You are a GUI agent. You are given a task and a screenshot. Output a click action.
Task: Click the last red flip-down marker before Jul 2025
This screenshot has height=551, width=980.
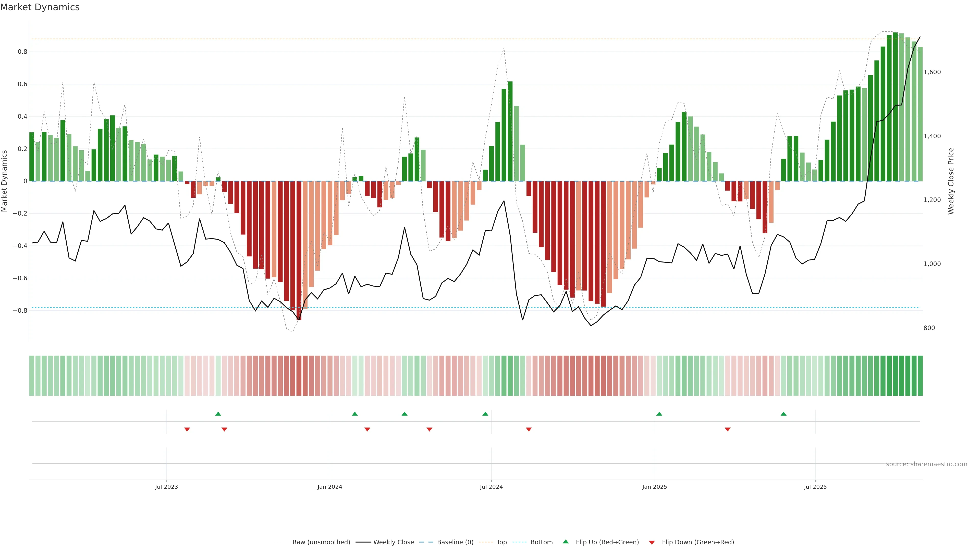click(x=727, y=429)
